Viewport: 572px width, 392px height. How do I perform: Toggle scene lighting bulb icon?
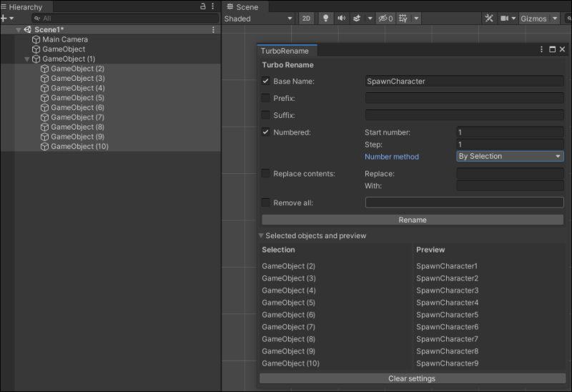pos(326,19)
